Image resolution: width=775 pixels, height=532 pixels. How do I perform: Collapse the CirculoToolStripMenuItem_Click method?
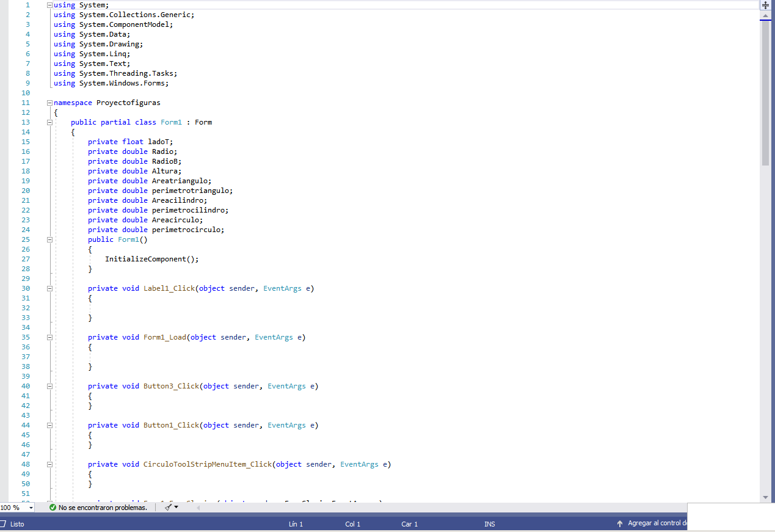(x=49, y=464)
